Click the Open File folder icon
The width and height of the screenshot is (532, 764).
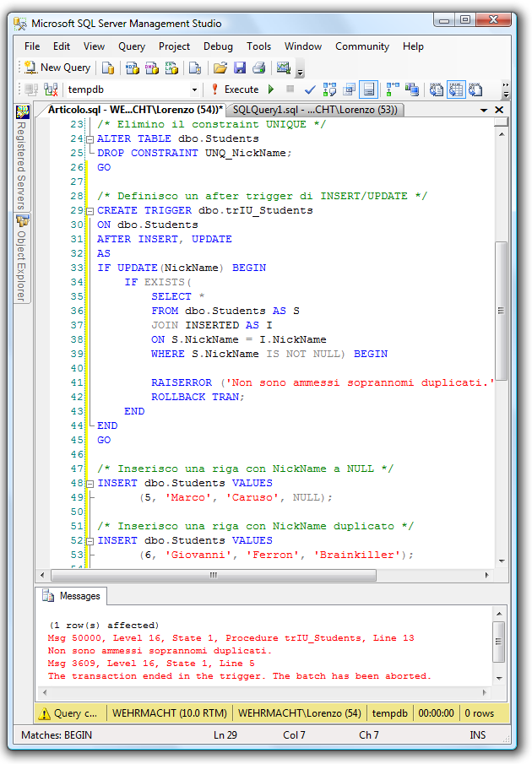tap(220, 68)
